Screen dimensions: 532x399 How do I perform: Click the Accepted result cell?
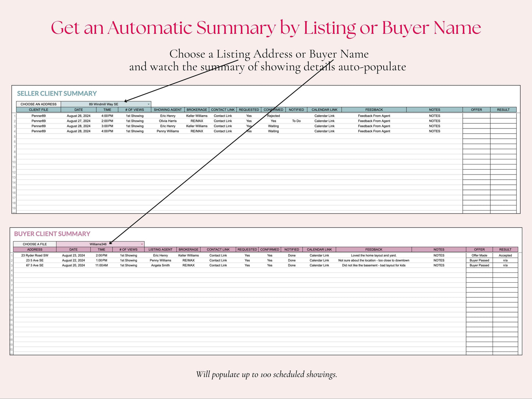505,255
